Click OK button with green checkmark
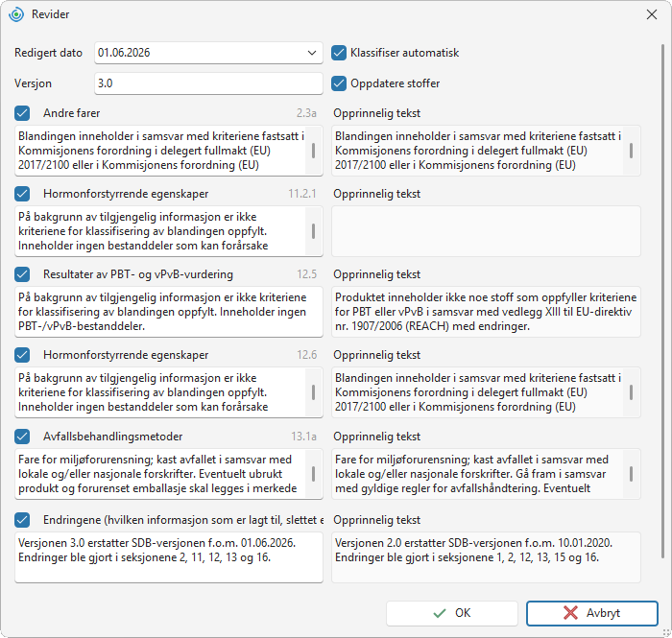The height and width of the screenshot is (638, 672). [452, 613]
